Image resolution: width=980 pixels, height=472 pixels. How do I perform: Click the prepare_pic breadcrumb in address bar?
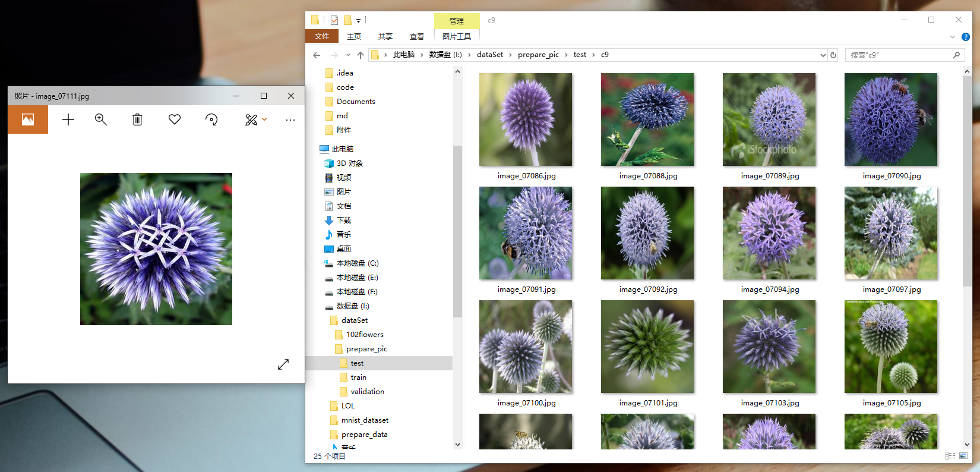point(538,55)
